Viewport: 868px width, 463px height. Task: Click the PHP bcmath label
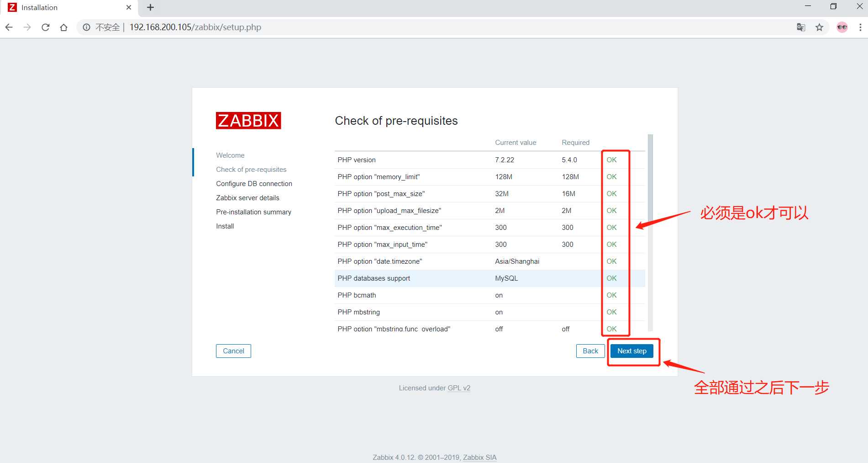tap(357, 295)
